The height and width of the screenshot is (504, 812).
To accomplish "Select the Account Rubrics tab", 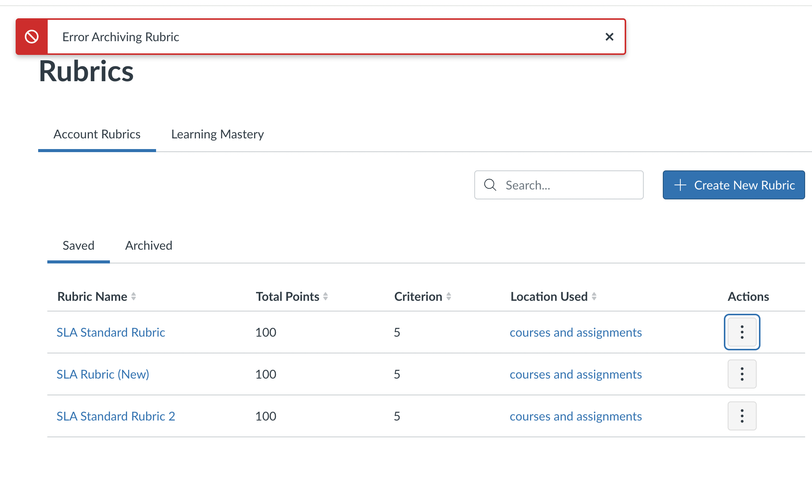I will (x=97, y=134).
